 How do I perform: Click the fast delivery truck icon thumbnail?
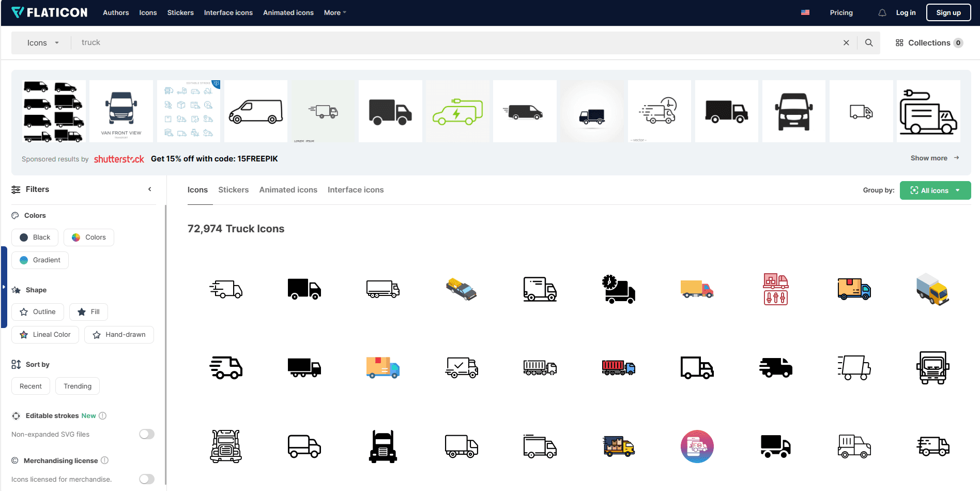[226, 289]
